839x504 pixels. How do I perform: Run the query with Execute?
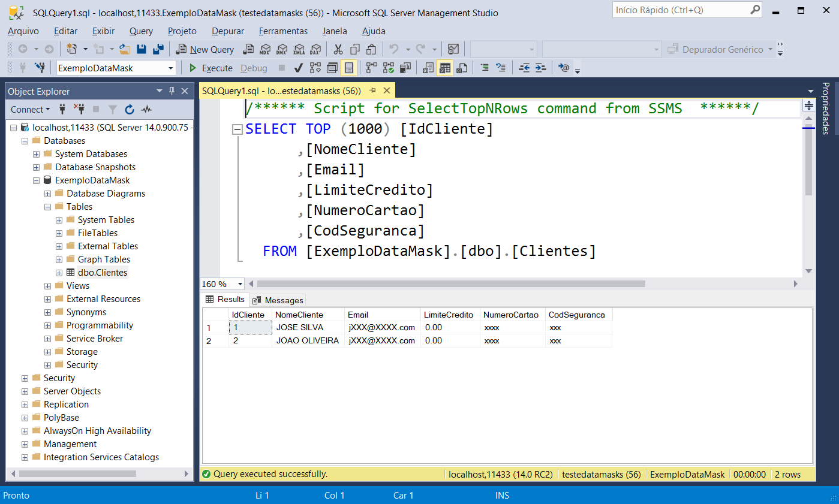tap(210, 68)
